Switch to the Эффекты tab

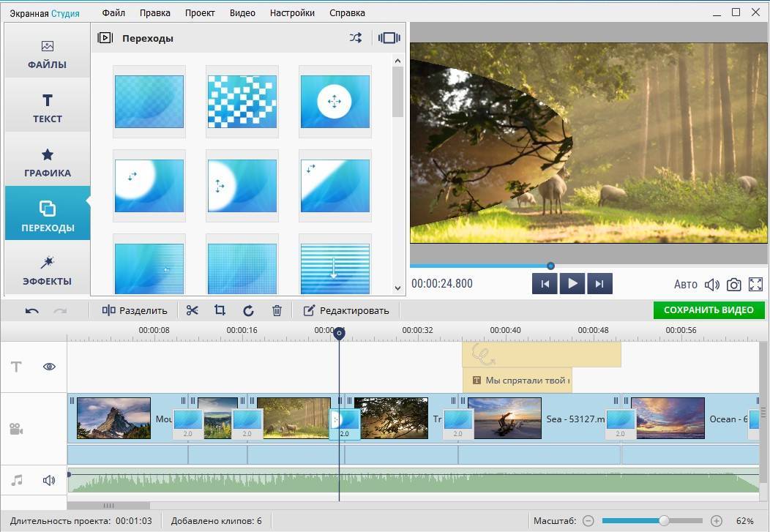(47, 271)
